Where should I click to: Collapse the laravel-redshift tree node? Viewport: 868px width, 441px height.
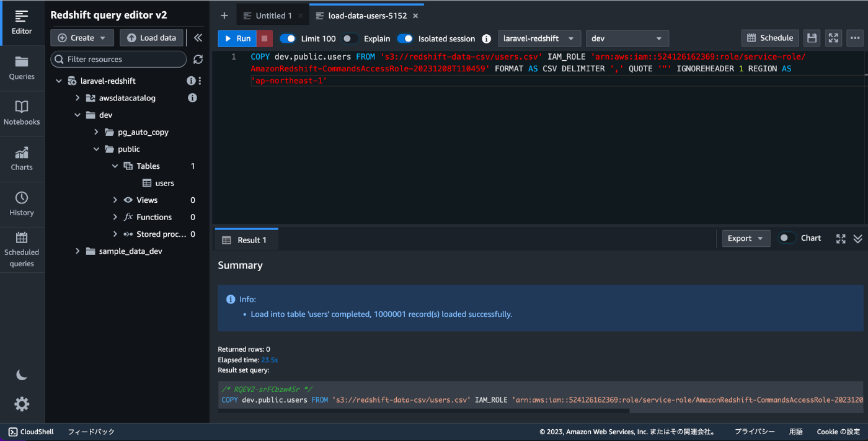click(59, 81)
